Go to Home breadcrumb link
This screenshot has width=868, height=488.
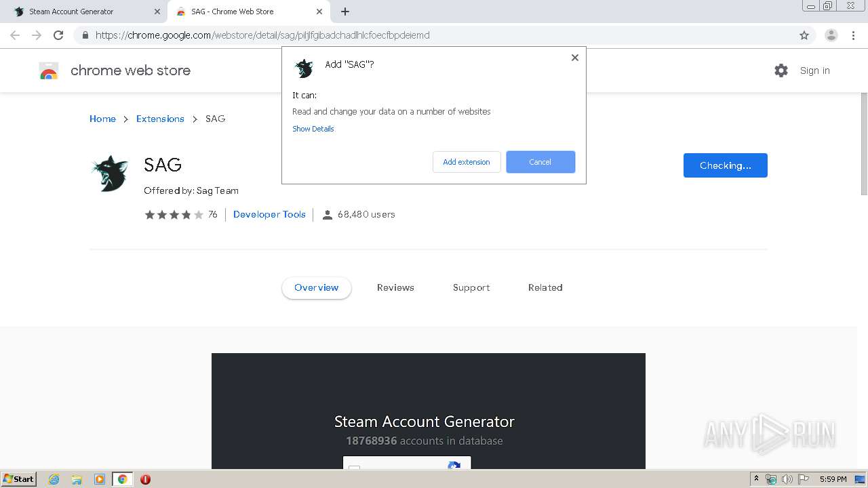102,119
